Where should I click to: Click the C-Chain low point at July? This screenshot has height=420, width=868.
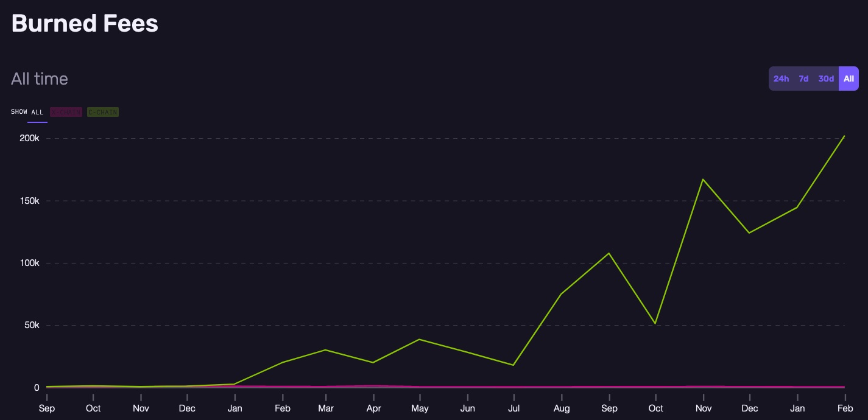tap(513, 365)
